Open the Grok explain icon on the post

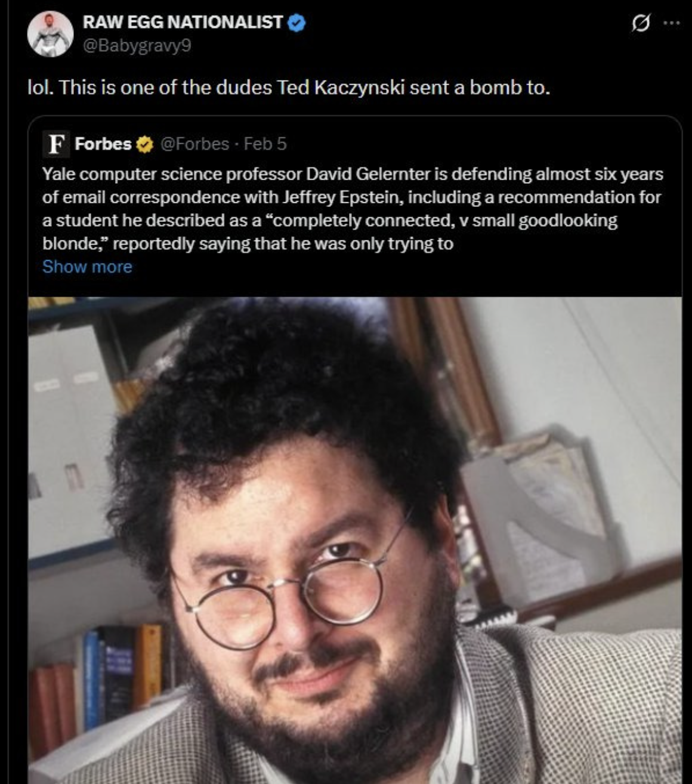pos(641,24)
